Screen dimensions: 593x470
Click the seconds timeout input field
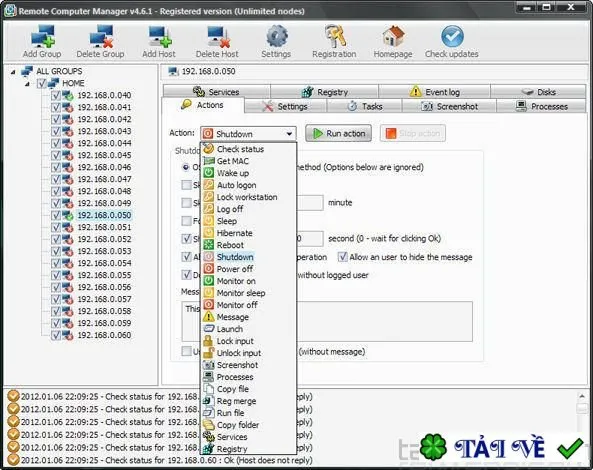click(310, 239)
